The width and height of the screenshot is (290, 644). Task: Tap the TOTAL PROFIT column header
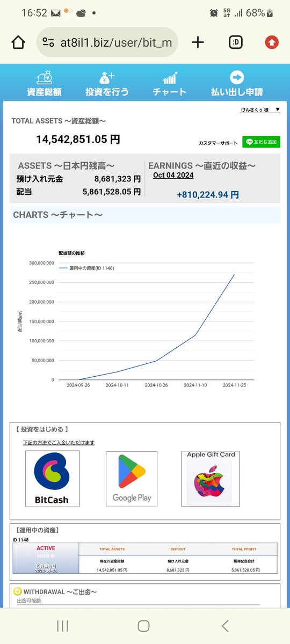point(244,550)
